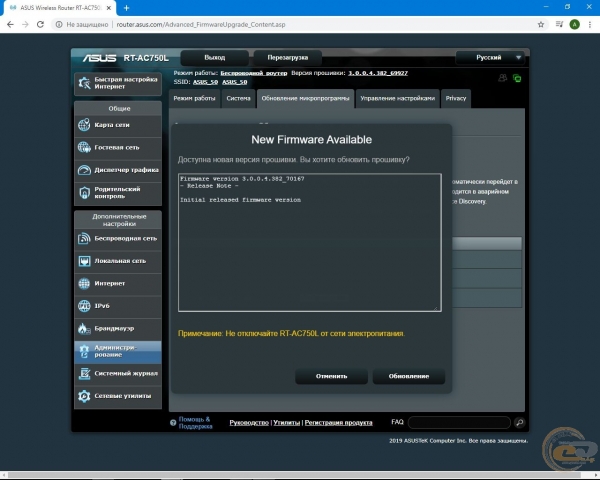
Task: Open Регистрация продукта link
Action: (338, 423)
